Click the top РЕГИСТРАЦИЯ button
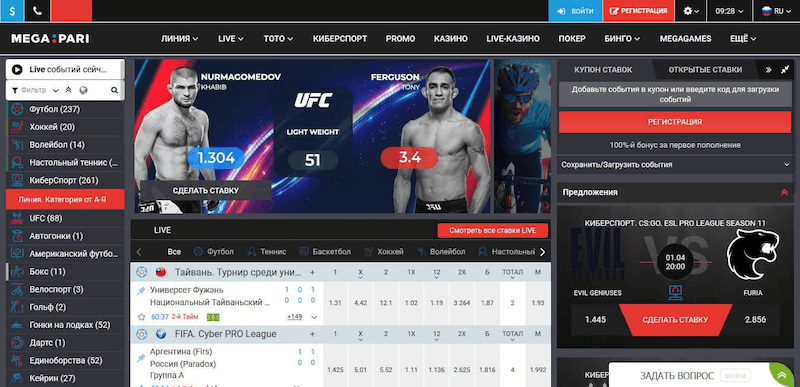 639,11
